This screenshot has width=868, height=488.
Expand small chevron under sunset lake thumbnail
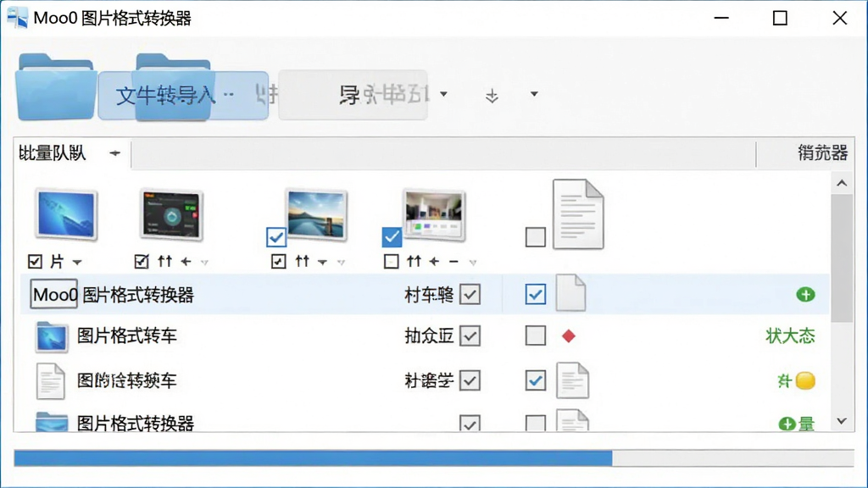click(x=341, y=263)
